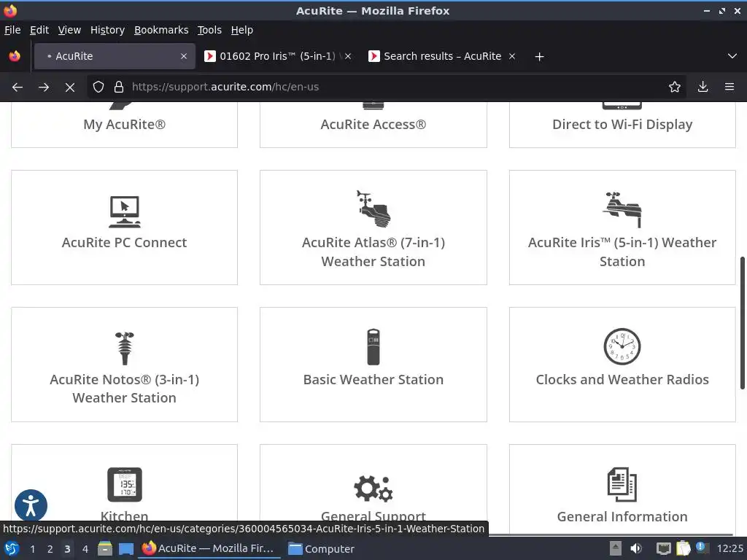Open Clocks and Weather Radios text link
The height and width of the screenshot is (560, 747).
(x=622, y=379)
